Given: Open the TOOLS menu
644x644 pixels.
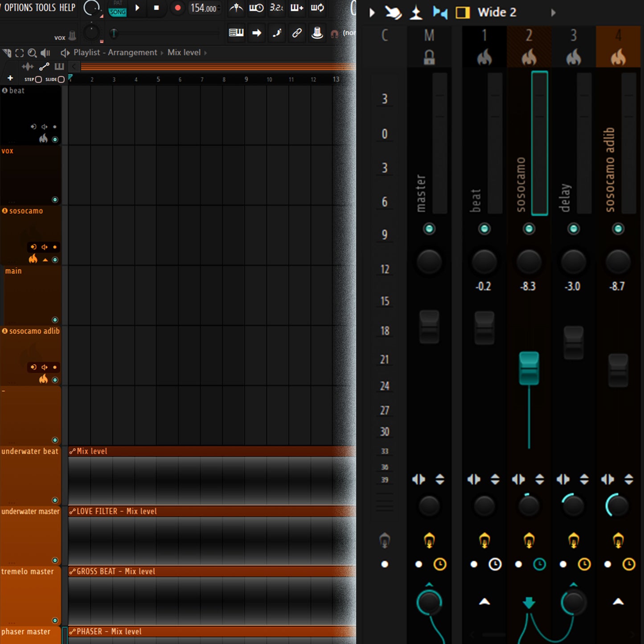Looking at the screenshot, I should pyautogui.click(x=45, y=8).
